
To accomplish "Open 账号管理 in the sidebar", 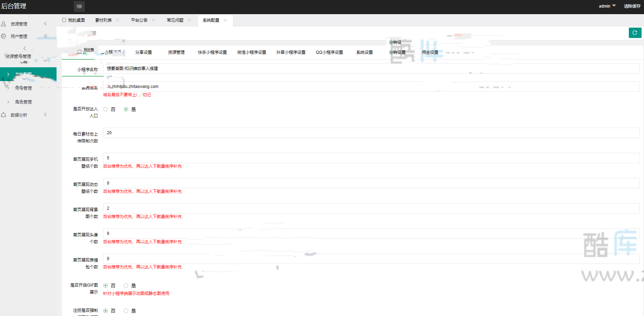I will coord(23,88).
